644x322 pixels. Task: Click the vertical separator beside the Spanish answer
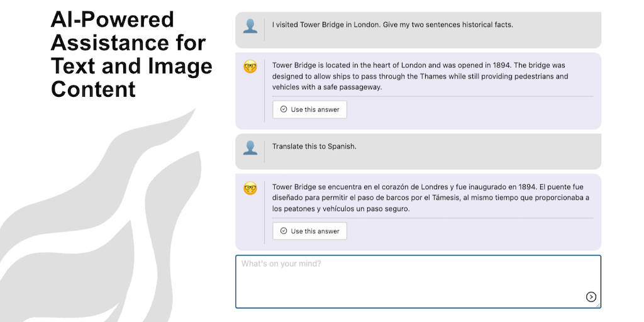pos(265,212)
